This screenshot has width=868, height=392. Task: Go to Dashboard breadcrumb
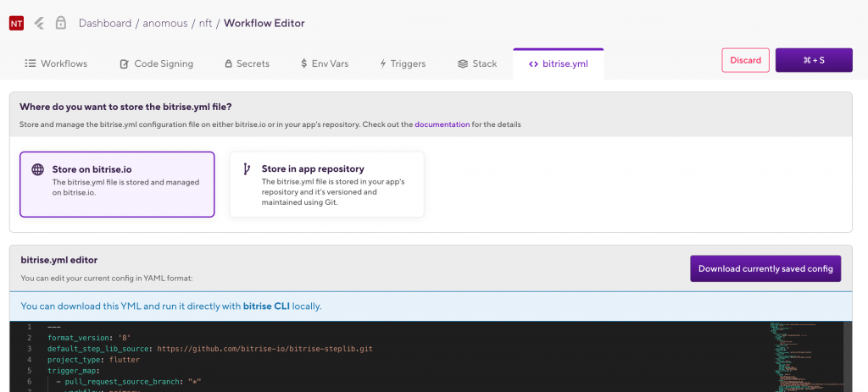coord(104,23)
